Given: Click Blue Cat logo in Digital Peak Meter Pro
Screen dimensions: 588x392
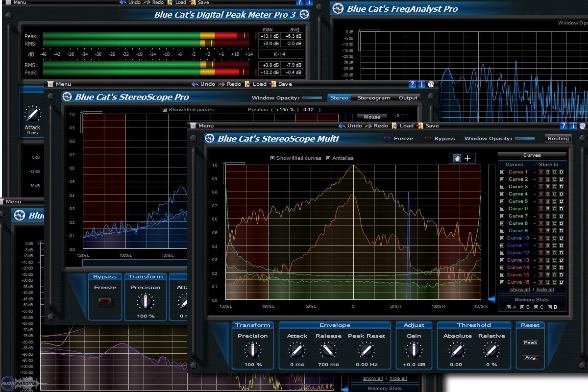Looking at the screenshot, I should coord(304,14).
